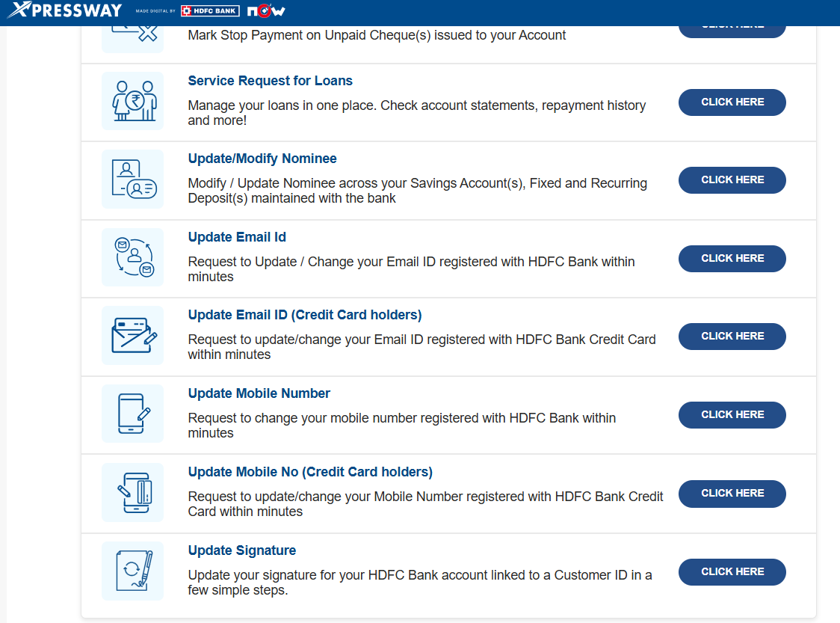Click Here button for Service Request for Loans

(x=732, y=102)
